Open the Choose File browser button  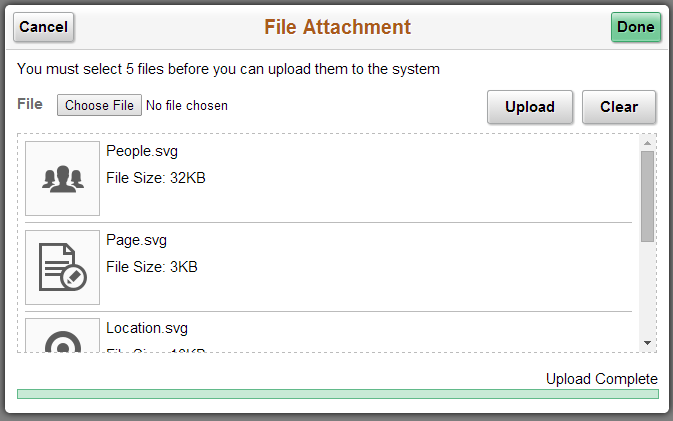99,105
